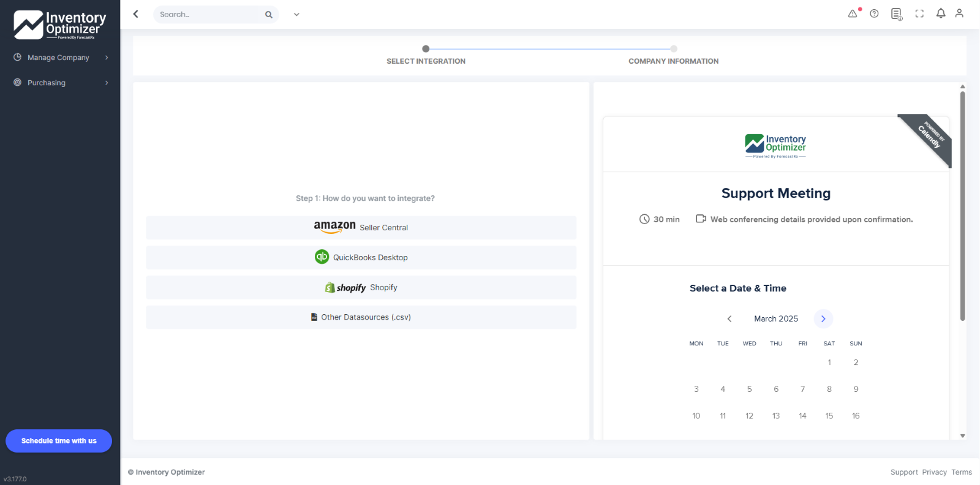Viewport: 980px width, 485px height.
Task: Expand the Manage Company chevron
Action: click(107, 58)
